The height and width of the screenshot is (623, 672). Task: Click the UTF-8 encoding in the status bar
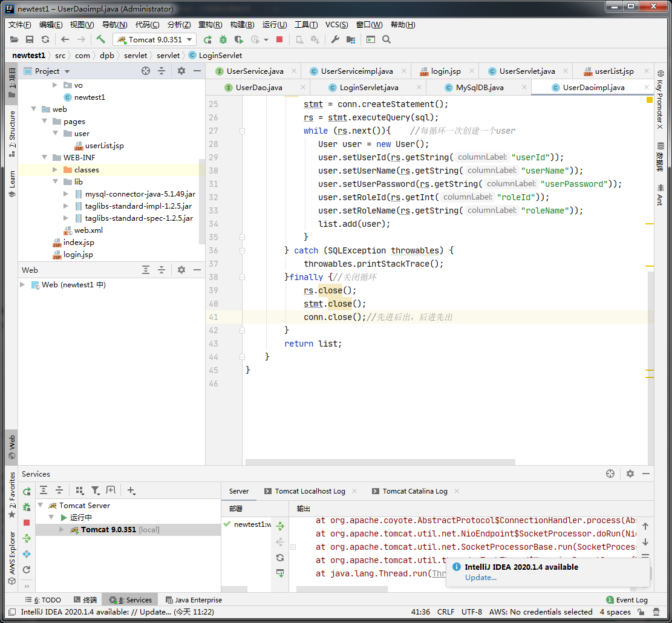472,612
